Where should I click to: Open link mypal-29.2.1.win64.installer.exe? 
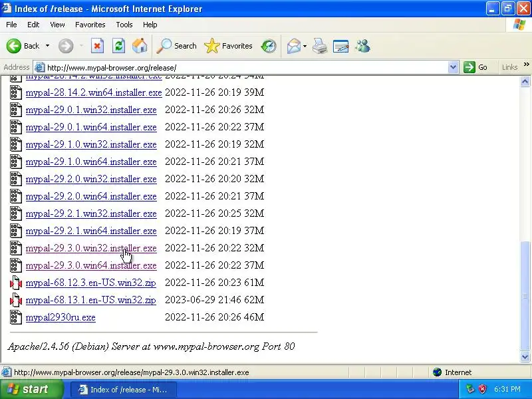91,231
